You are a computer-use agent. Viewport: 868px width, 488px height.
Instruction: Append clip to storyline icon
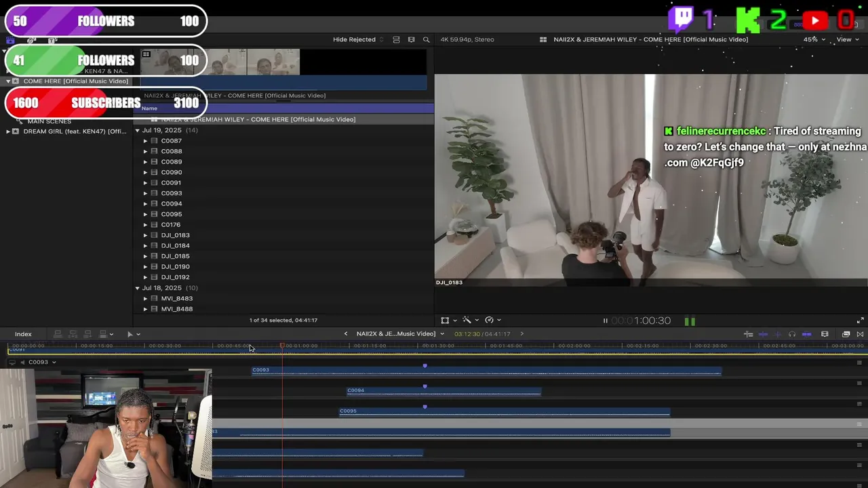87,333
